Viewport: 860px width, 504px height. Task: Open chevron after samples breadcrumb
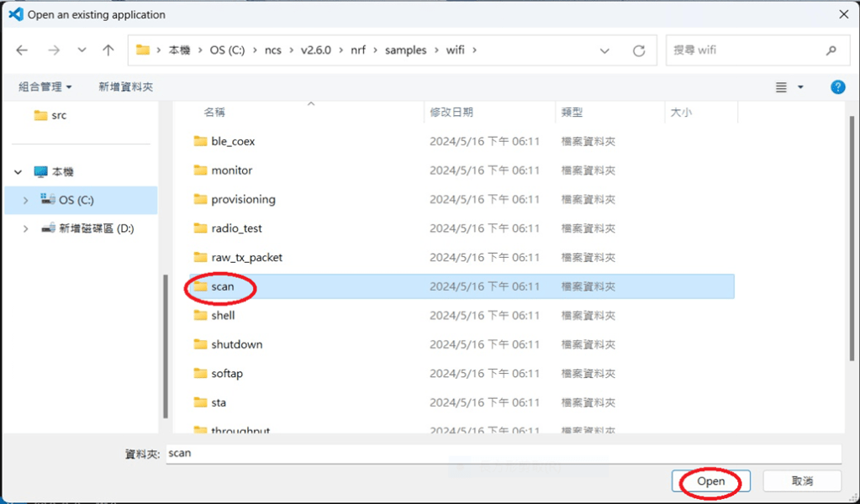point(436,50)
